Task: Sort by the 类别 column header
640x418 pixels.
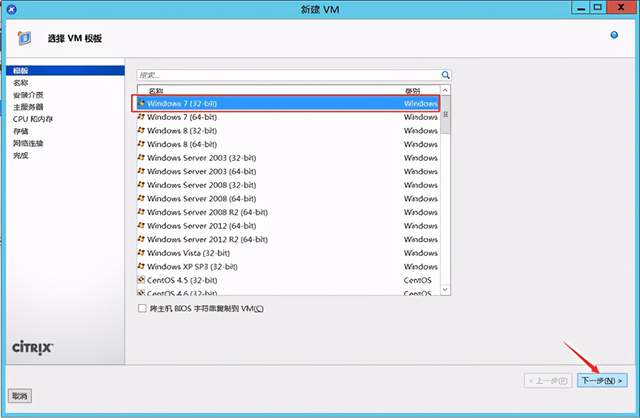Action: pyautogui.click(x=413, y=91)
